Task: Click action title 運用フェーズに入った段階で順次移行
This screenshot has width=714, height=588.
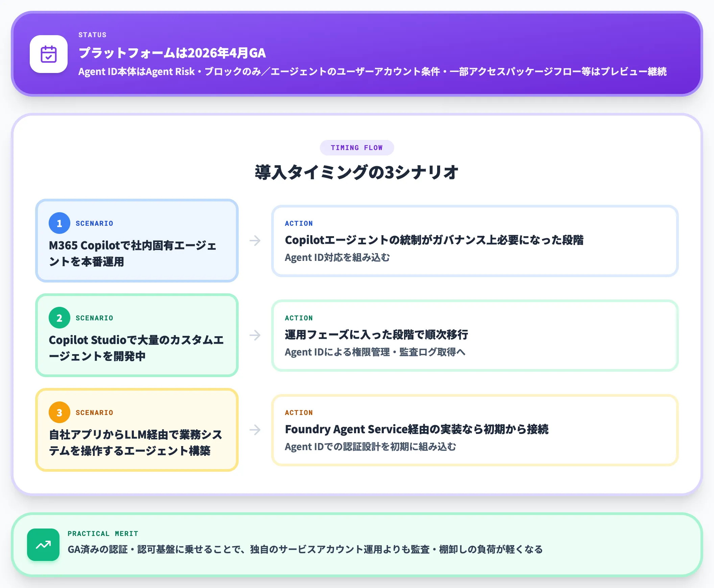Action: tap(377, 334)
